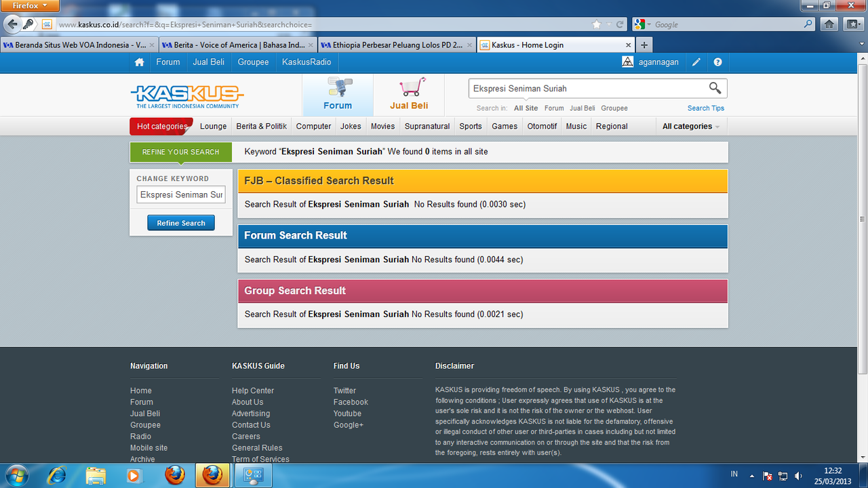Screen dimensions: 868x488
Task: Click the vertical page scrollbar
Action: tap(863, 218)
